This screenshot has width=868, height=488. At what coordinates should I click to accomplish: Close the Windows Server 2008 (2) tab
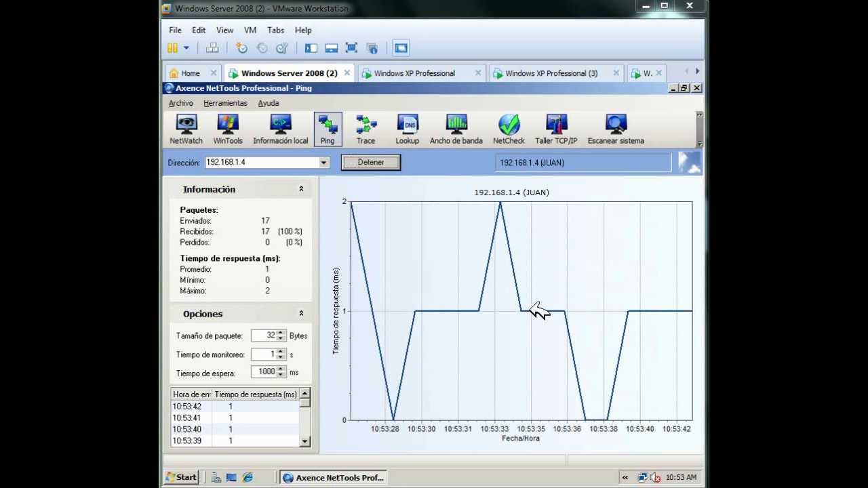coord(347,73)
